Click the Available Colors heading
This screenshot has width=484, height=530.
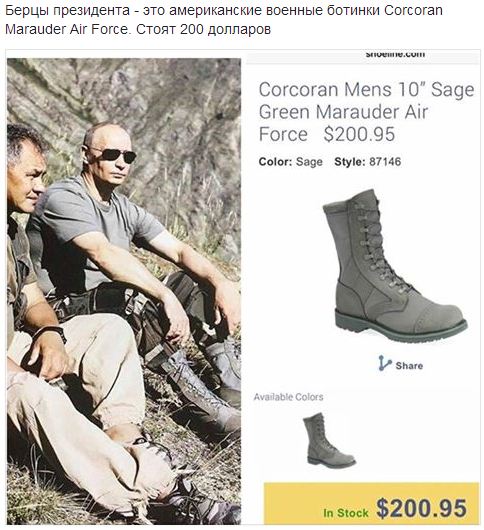(288, 397)
